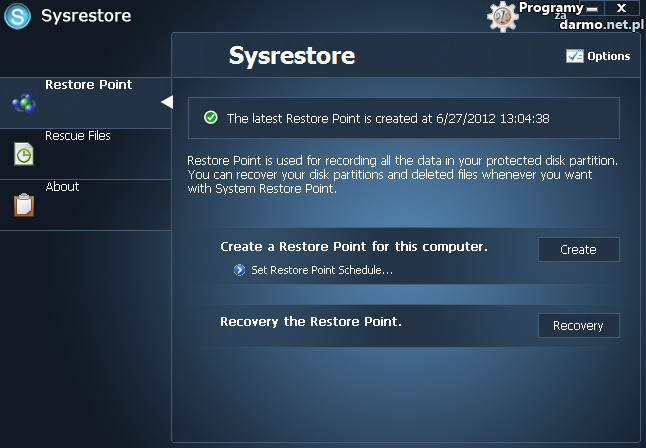Image resolution: width=646 pixels, height=448 pixels.
Task: Click the latest Restore Point status message
Action: (388, 118)
